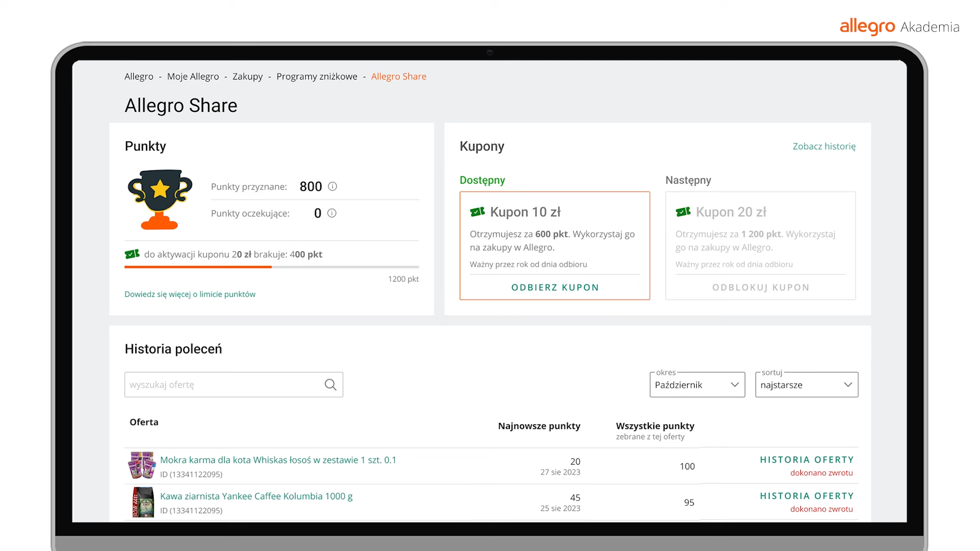
Task: Open Yankee Caffee coffee product thumbnail
Action: pyautogui.click(x=143, y=502)
